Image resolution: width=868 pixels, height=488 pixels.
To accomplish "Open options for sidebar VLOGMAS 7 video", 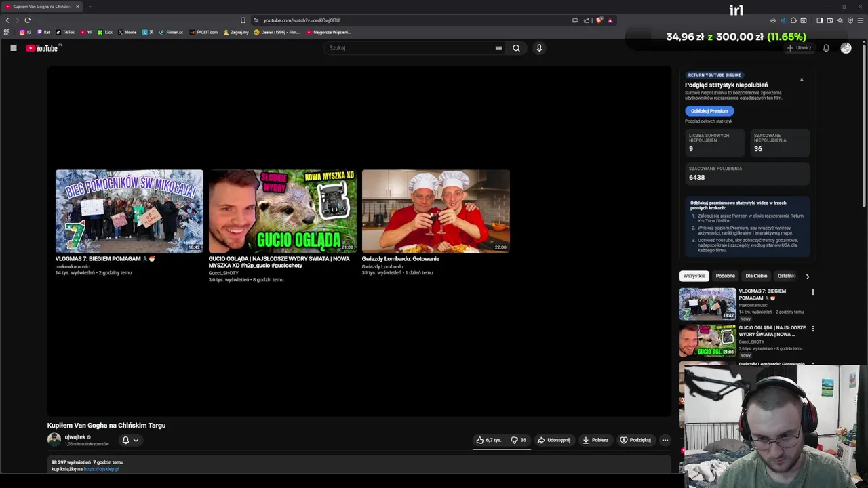I will point(813,292).
